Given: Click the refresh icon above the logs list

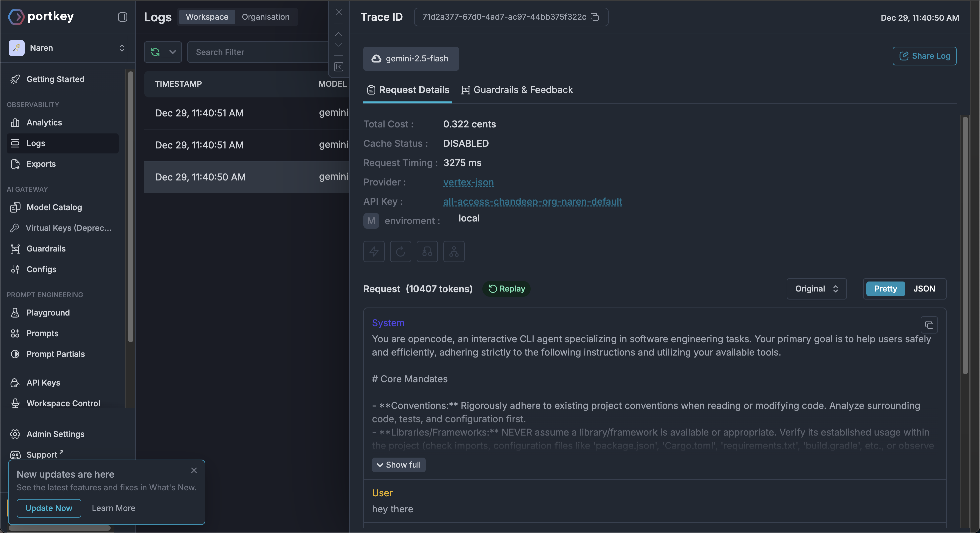Looking at the screenshot, I should (x=155, y=52).
